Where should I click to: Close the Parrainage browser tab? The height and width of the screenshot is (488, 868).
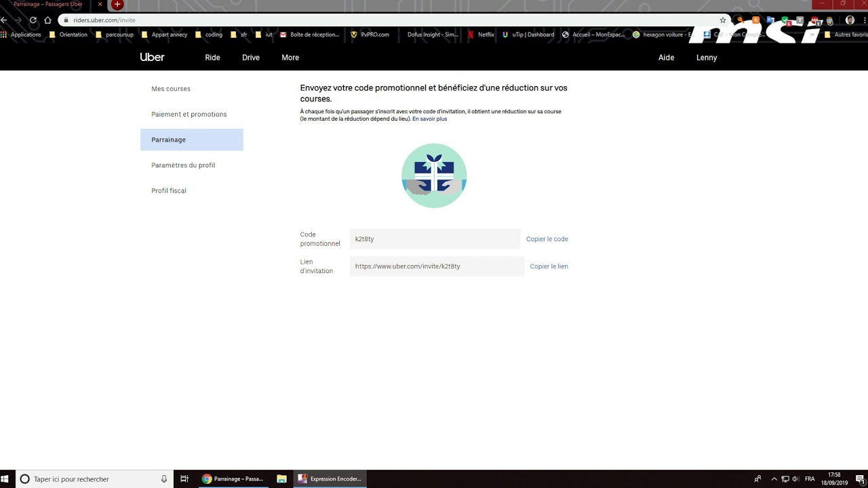100,4
